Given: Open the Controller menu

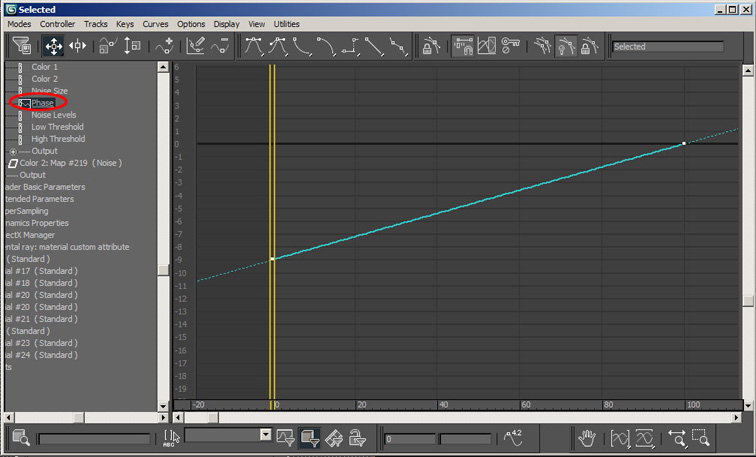Looking at the screenshot, I should pyautogui.click(x=57, y=24).
